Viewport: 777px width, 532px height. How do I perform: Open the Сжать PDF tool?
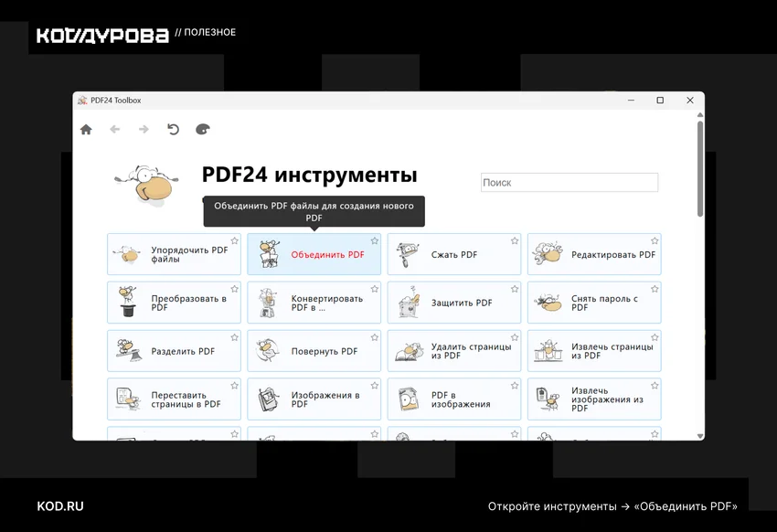click(x=454, y=254)
